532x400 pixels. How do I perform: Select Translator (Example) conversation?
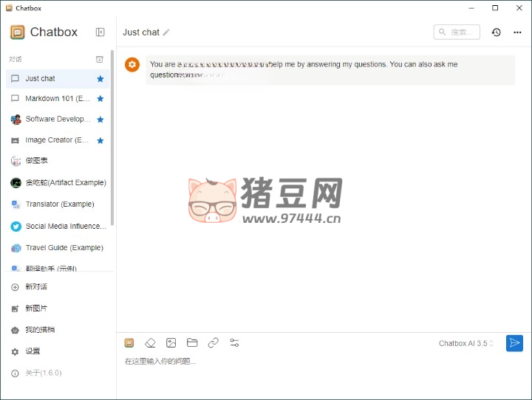[59, 204]
